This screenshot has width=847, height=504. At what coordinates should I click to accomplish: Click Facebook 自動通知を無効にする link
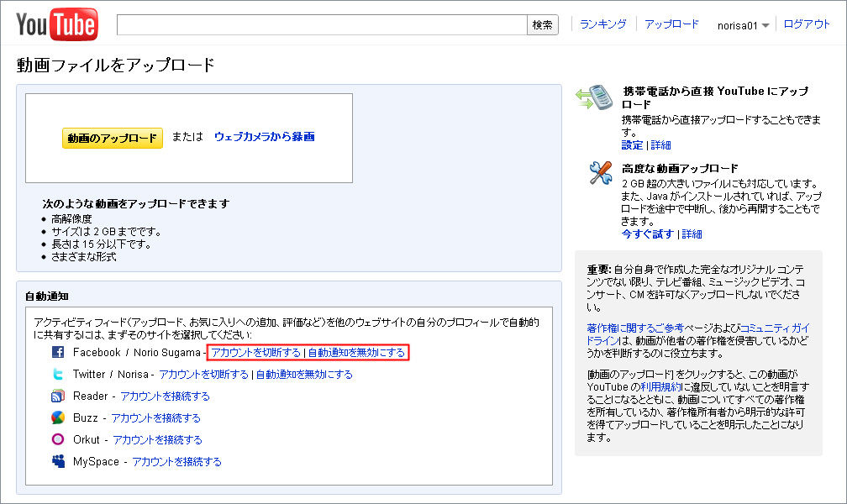(x=356, y=353)
